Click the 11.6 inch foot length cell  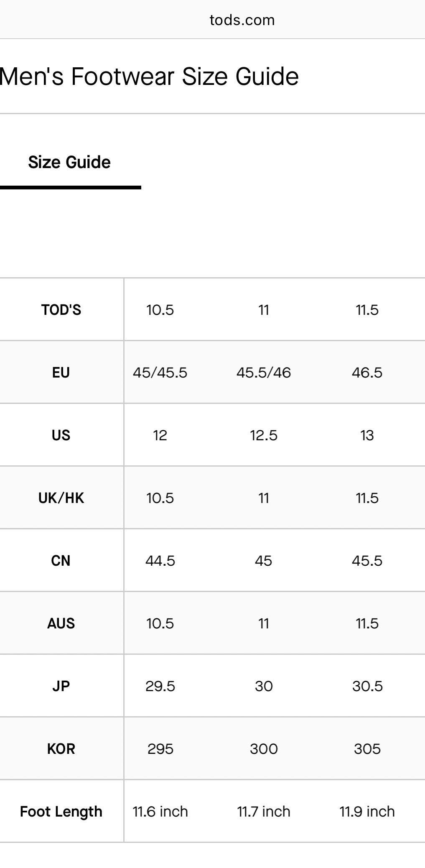[160, 812]
